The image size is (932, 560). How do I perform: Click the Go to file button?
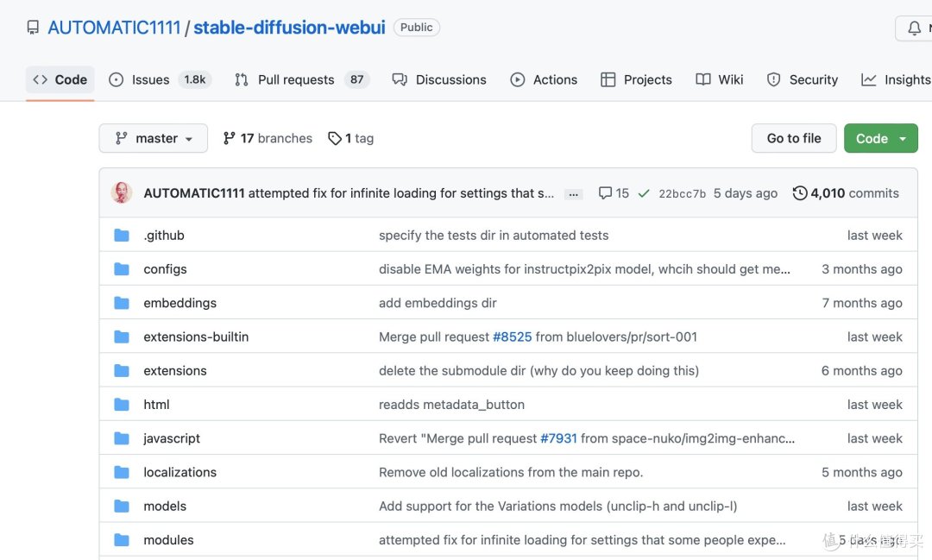[x=793, y=137]
